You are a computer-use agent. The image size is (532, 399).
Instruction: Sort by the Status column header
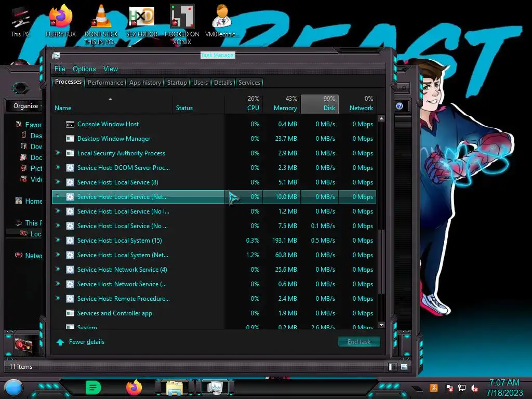point(199,104)
